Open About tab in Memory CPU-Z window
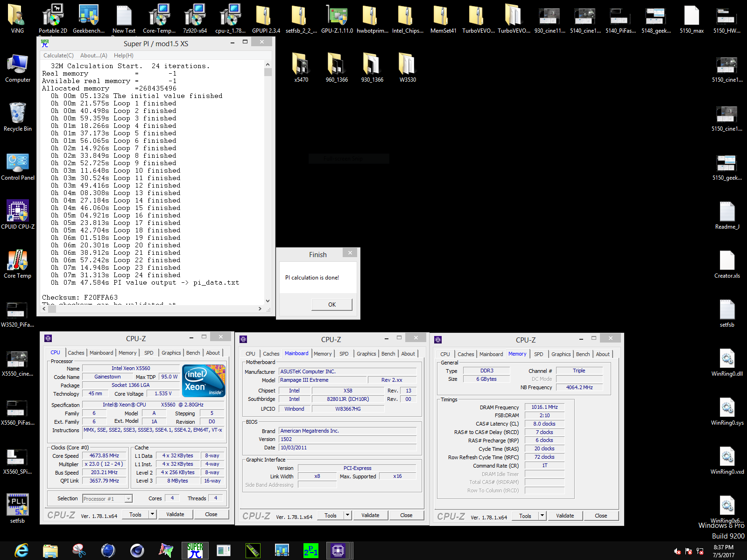This screenshot has width=747, height=560. coord(602,354)
